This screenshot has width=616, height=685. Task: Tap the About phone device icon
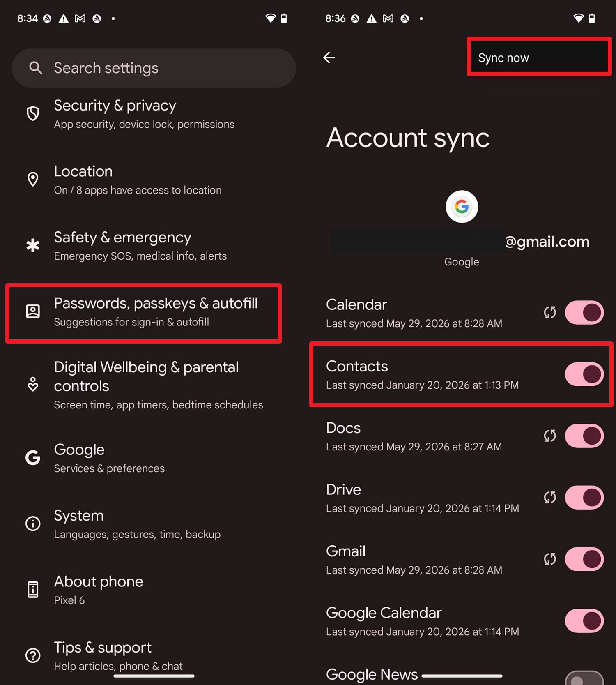[33, 589]
